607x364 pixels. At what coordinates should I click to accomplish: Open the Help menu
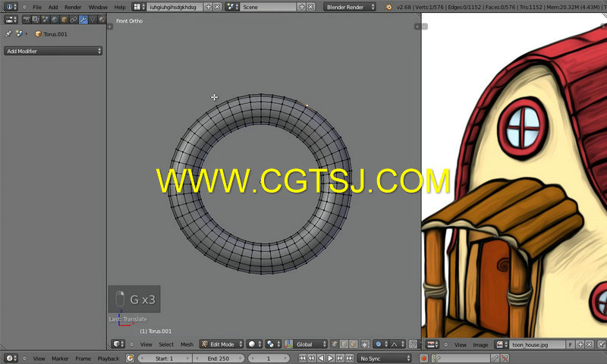tap(120, 7)
